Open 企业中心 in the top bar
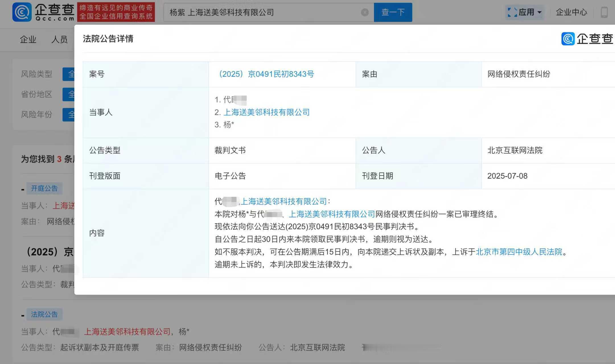The height and width of the screenshot is (364, 615). point(571,12)
